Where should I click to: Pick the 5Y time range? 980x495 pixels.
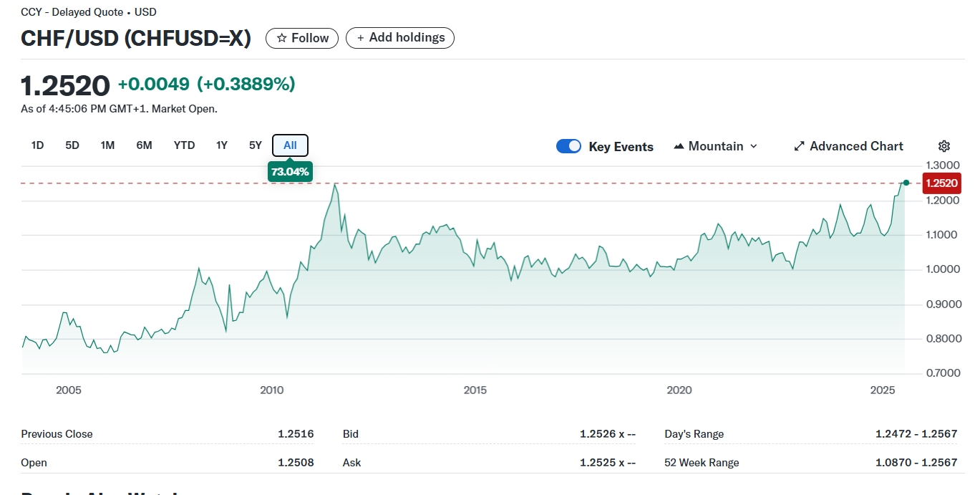click(x=256, y=145)
